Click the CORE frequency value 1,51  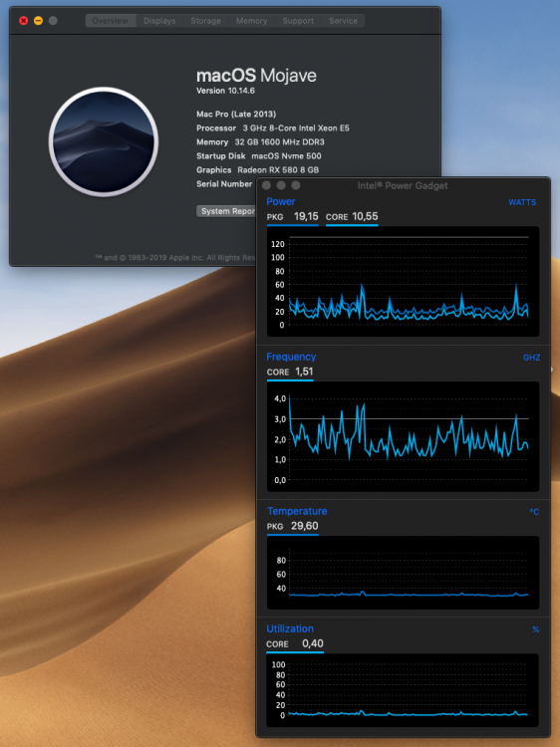point(304,372)
